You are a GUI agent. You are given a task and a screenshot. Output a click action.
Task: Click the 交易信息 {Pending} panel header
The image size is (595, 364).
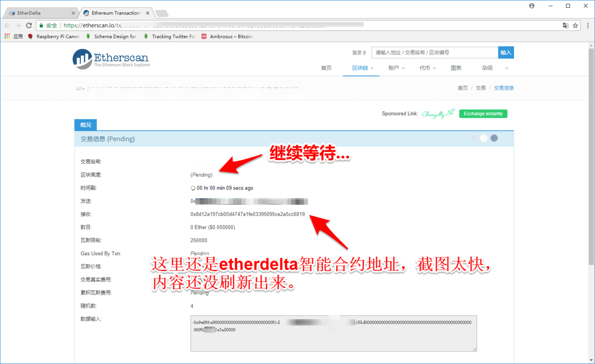tap(294, 139)
